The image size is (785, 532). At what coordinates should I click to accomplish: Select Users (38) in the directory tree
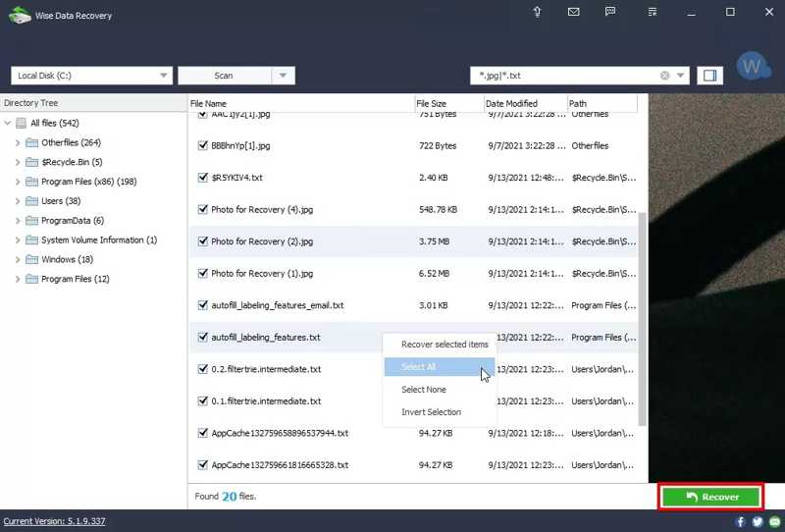click(61, 201)
